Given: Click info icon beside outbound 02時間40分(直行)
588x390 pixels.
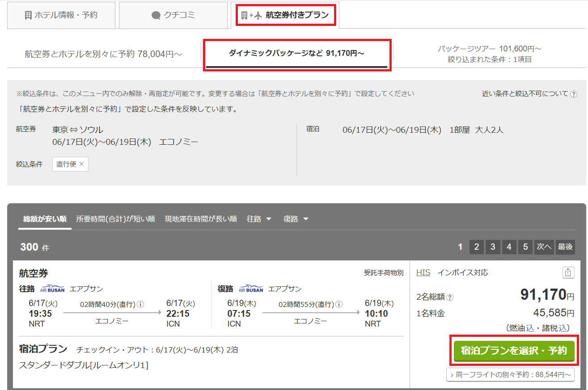Looking at the screenshot, I should 140,305.
